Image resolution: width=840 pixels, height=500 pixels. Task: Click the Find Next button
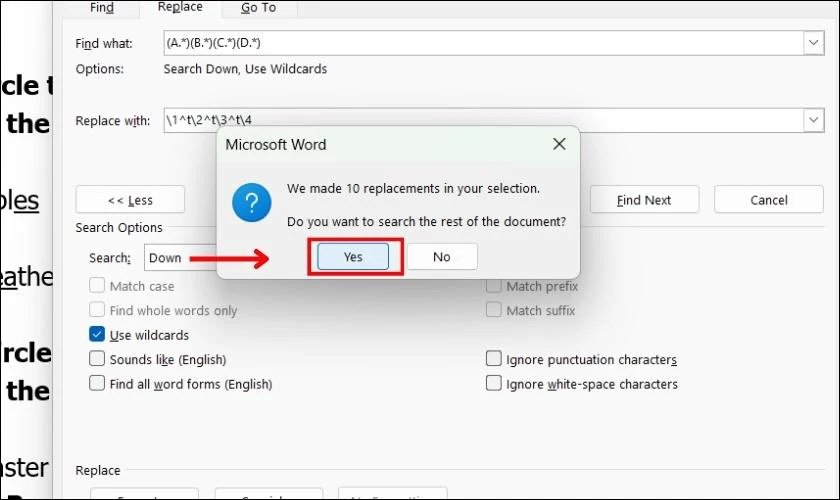(x=644, y=200)
